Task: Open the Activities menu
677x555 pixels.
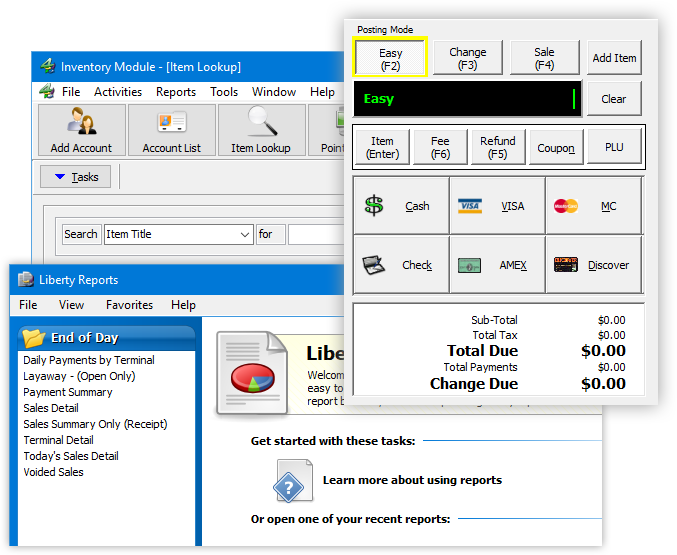Action: [x=118, y=92]
